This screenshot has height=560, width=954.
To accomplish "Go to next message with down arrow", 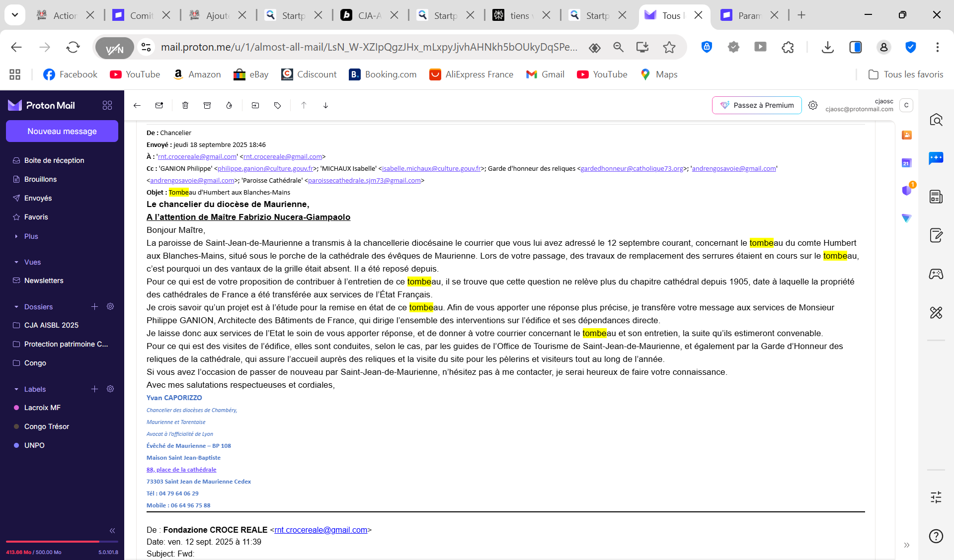I will click(325, 105).
